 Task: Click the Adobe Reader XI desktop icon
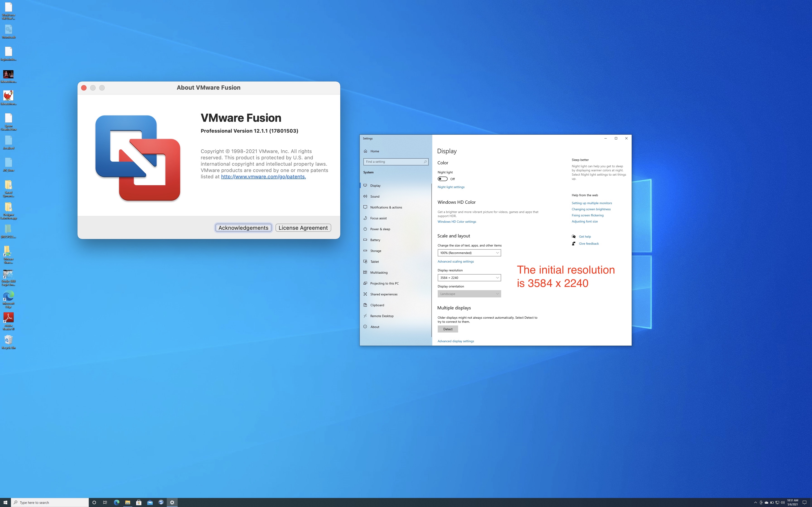(x=8, y=319)
